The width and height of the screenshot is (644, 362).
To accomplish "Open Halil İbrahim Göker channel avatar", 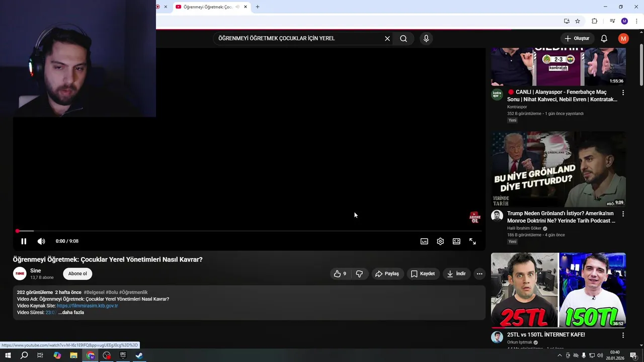I will [497, 216].
